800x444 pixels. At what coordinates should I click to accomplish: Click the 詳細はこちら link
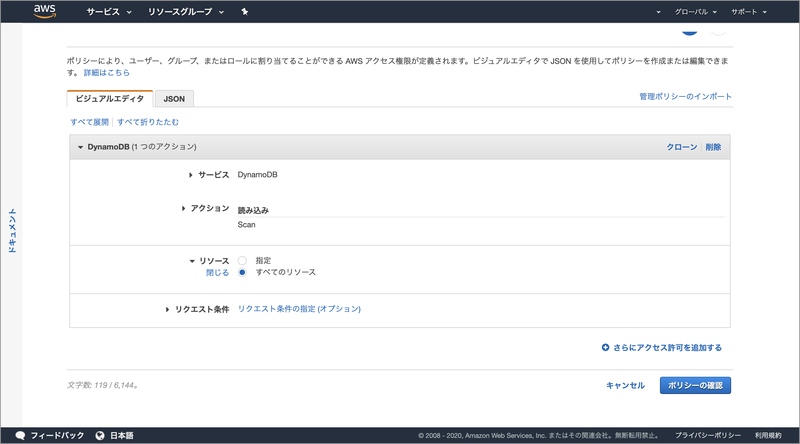click(107, 72)
